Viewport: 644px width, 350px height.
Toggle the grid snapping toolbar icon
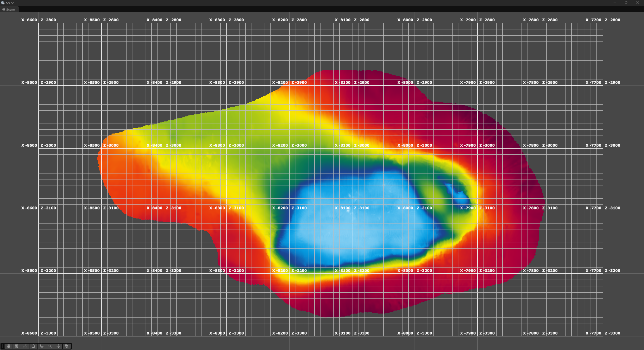25,346
